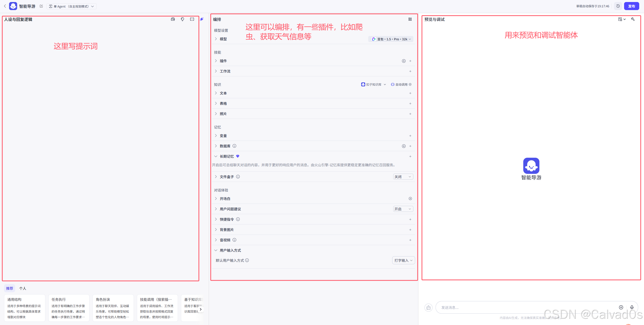Open the 用户问题建议 开启 selector
The width and height of the screenshot is (644, 325).
tap(403, 209)
